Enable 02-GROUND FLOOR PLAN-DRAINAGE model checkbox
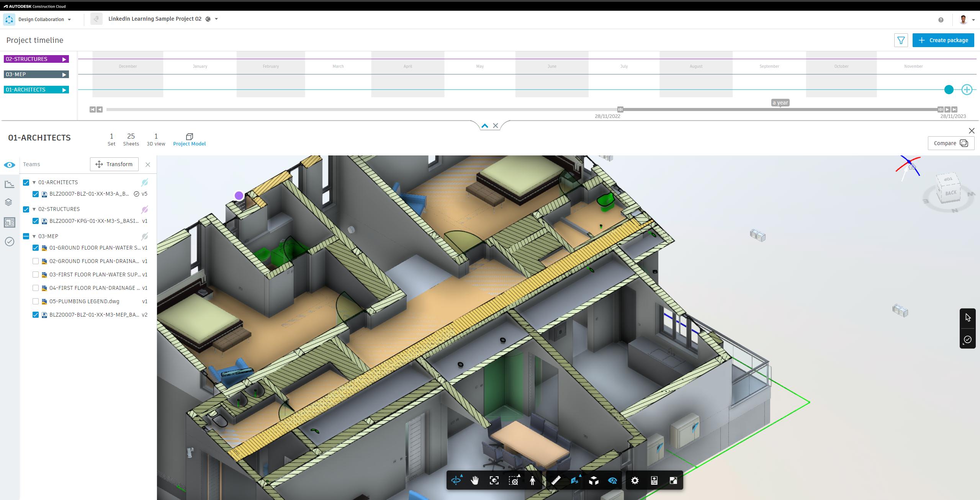 click(x=36, y=261)
